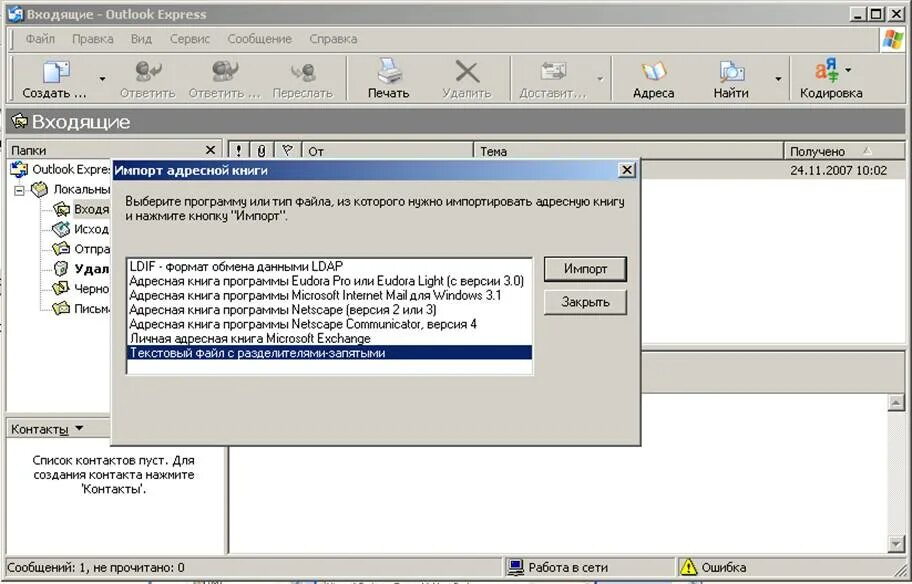Open the Правка menu
Image resolution: width=912 pixels, height=584 pixels.
click(x=92, y=39)
